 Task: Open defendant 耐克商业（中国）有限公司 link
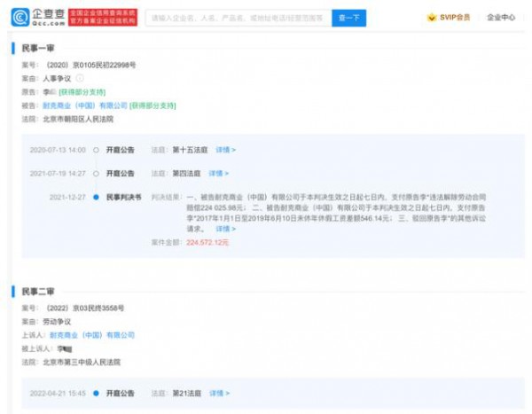tap(85, 105)
